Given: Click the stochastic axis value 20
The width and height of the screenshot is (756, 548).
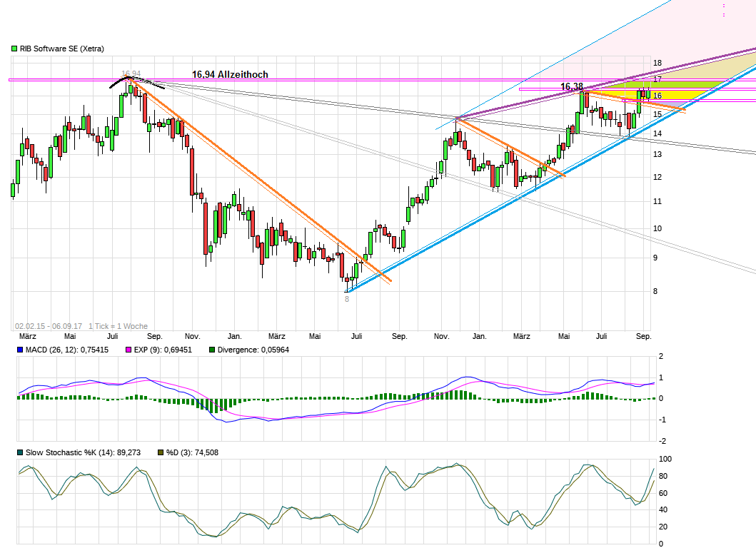Looking at the screenshot, I should coord(663,527).
